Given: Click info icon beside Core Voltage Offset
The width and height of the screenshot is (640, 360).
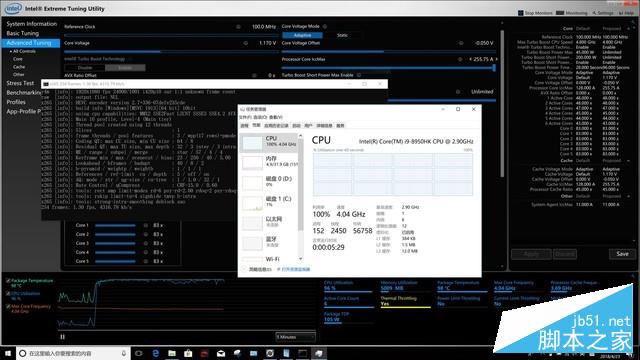Looking at the screenshot, I should 461,43.
